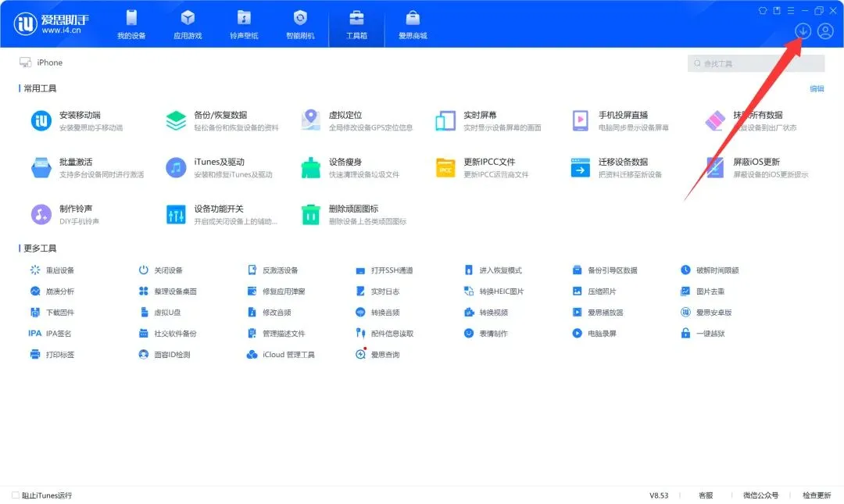
Task: Open the 制作铃声 ringtone maker
Action: [x=65, y=214]
